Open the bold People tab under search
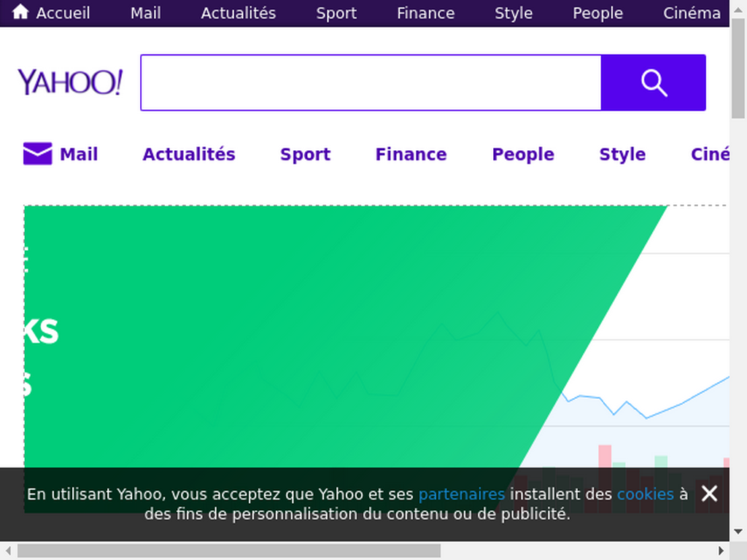The height and width of the screenshot is (560, 747). pyautogui.click(x=523, y=155)
